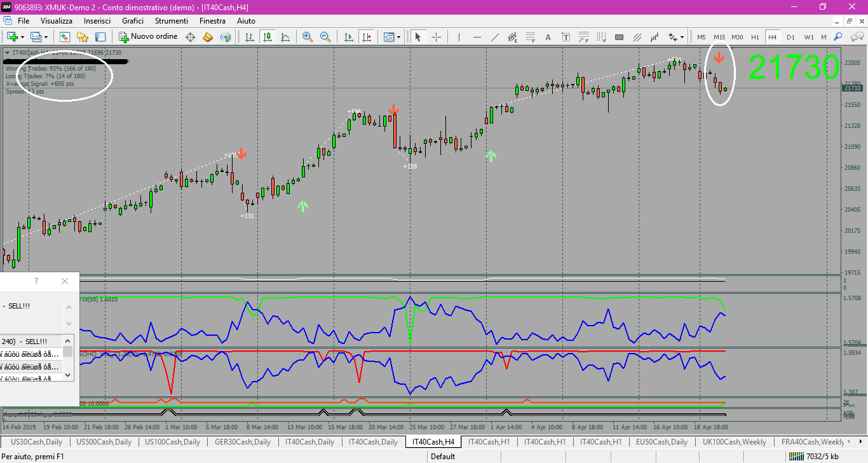
Task: Select the rectangle shape tool
Action: (x=620, y=37)
